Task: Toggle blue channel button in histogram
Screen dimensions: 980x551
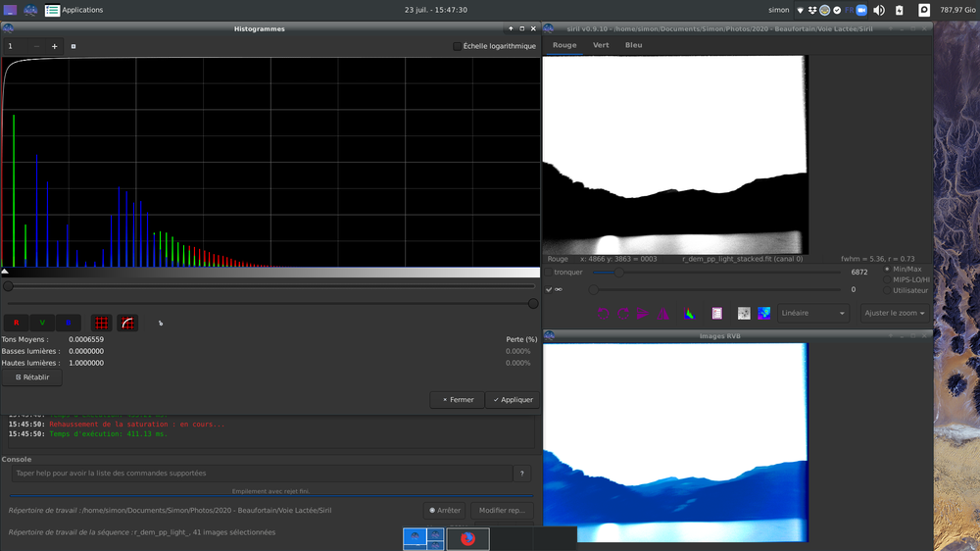Action: (x=69, y=323)
